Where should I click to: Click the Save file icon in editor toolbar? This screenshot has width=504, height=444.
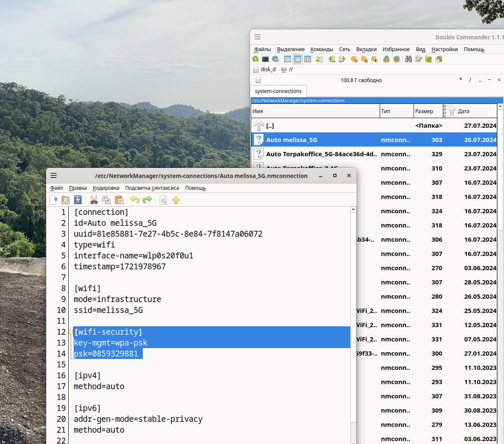click(x=78, y=200)
